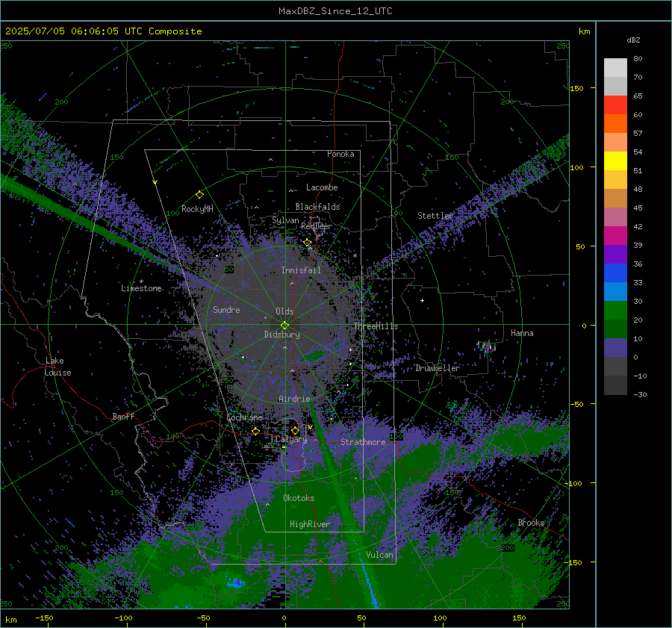Click the Ponoka city label
This screenshot has width=672, height=628.
click(340, 154)
